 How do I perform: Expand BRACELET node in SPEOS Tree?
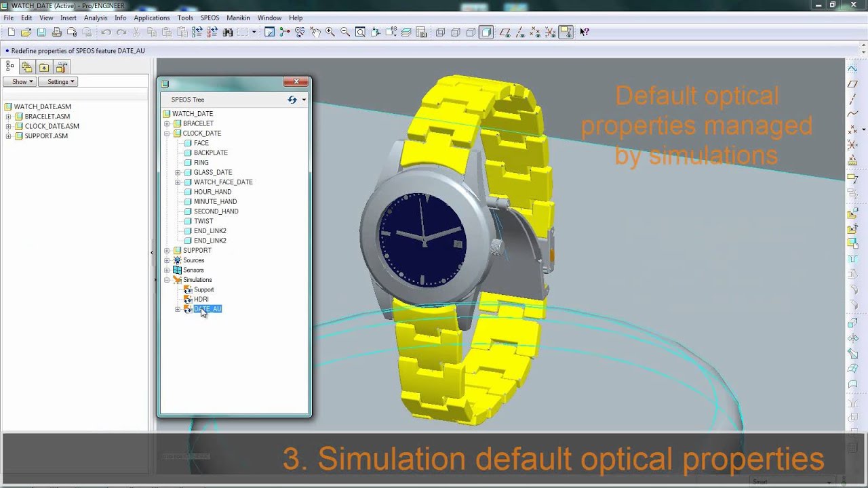(167, 124)
